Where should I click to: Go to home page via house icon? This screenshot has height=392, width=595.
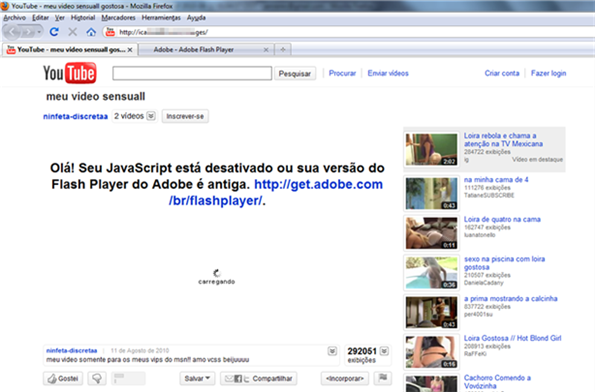pos(91,32)
